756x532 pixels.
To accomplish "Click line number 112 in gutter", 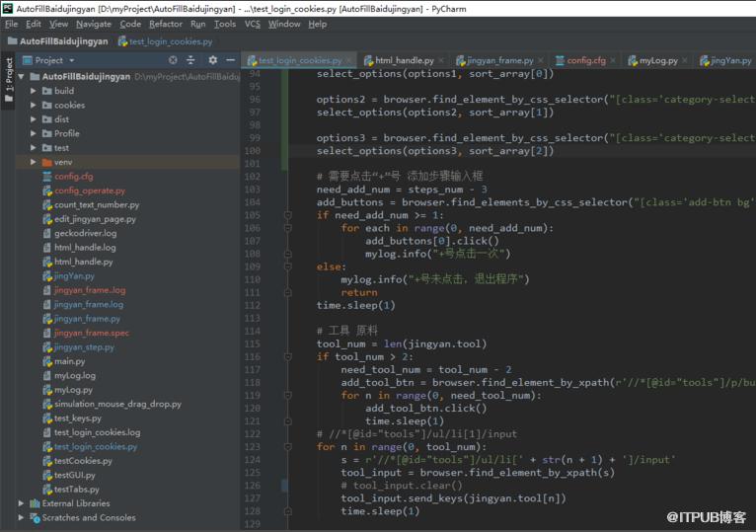I will [253, 305].
